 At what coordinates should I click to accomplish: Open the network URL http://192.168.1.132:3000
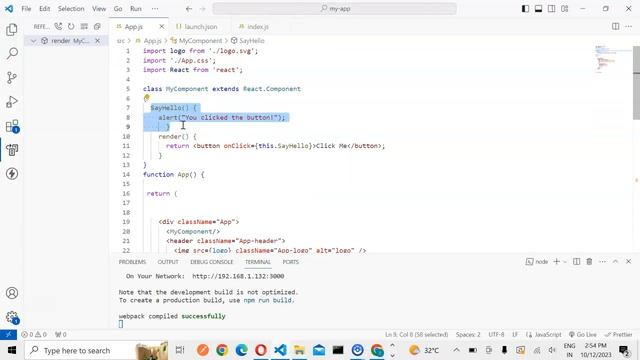click(x=238, y=276)
